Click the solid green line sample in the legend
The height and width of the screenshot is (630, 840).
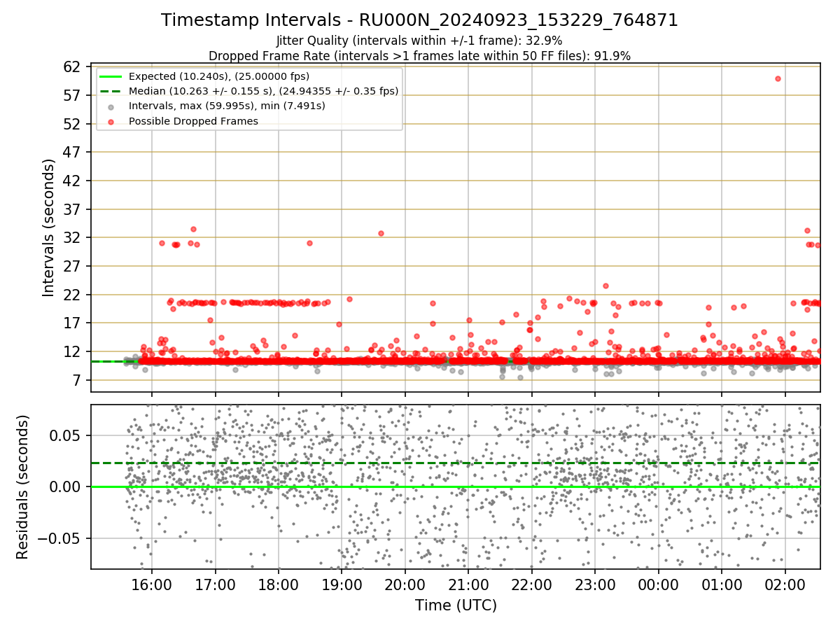111,76
